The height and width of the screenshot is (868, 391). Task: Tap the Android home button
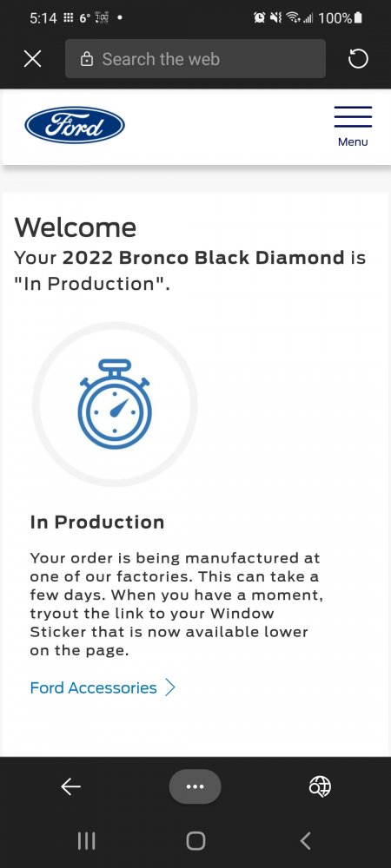coord(195,841)
